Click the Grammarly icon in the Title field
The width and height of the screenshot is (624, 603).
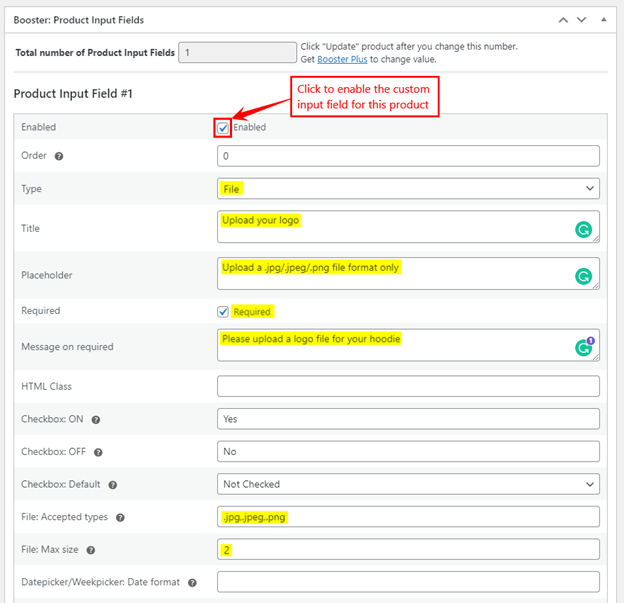tap(583, 230)
